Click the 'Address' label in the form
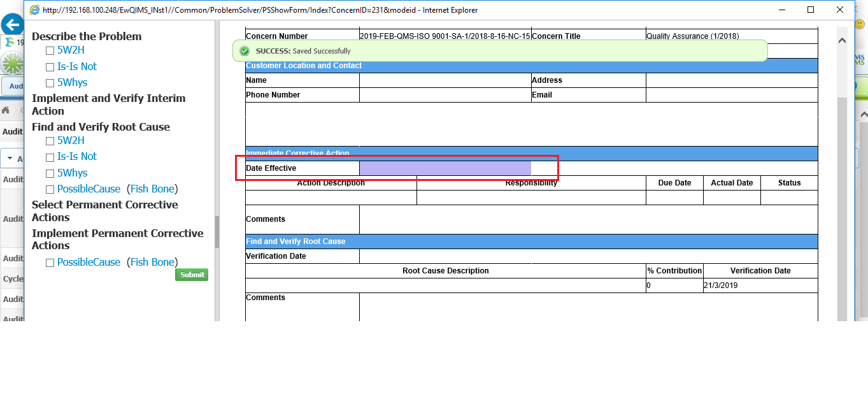 tap(547, 80)
